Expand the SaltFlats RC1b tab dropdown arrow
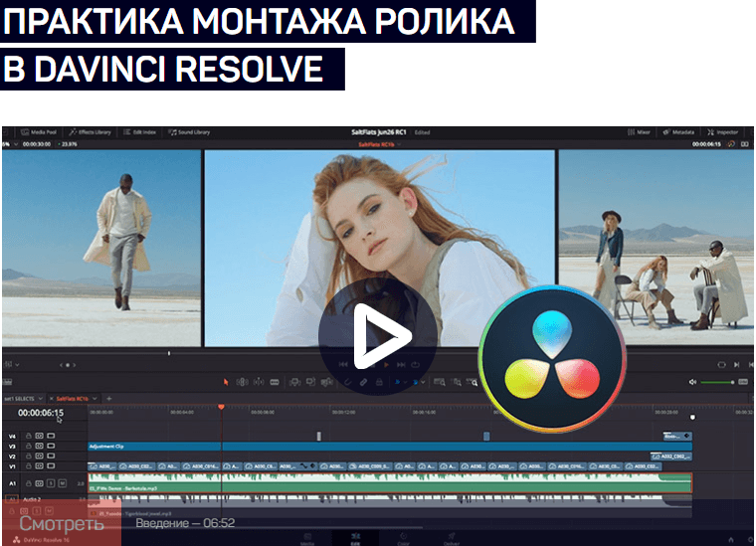 (x=94, y=399)
